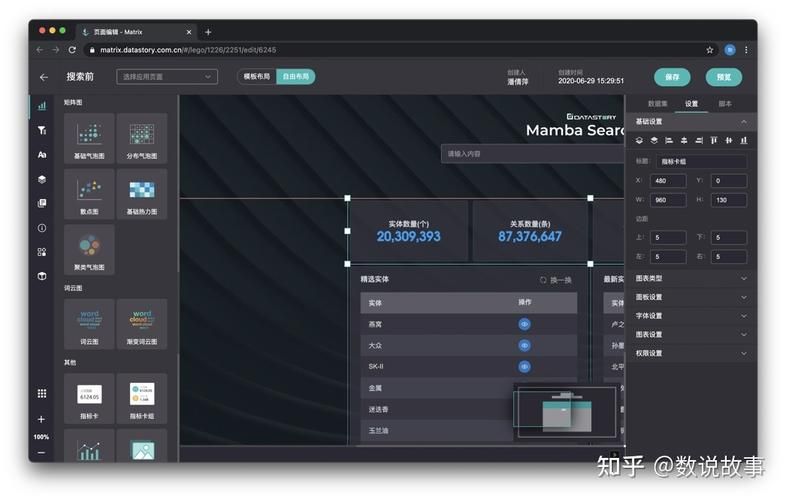Expand the 图表设置 section
Viewport: 786px width, 500px height.
[692, 335]
